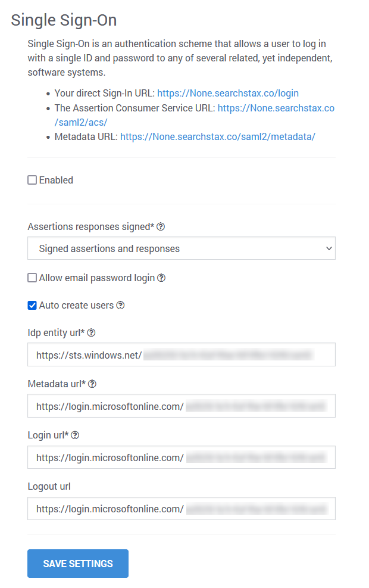Click help icon next to Auto create users
369x588 pixels.
tap(120, 305)
